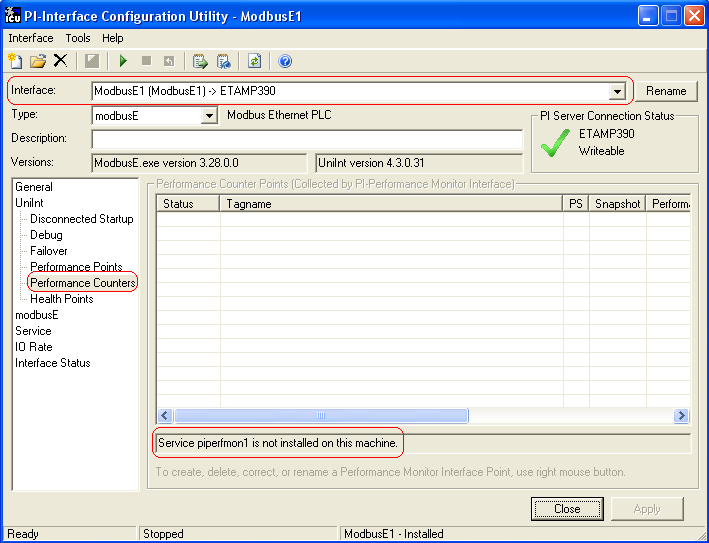The height and width of the screenshot is (543, 709).
Task: Click ETAMP390 server name text
Action: pyautogui.click(x=606, y=134)
